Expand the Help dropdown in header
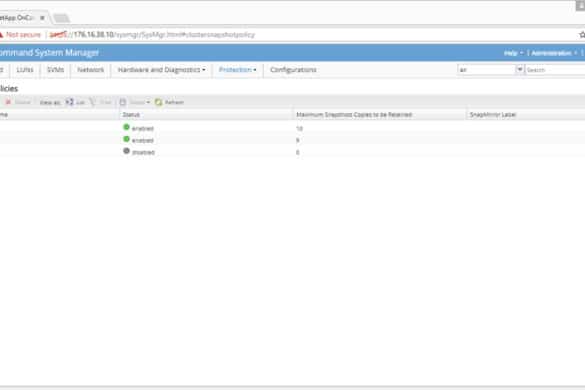This screenshot has height=390, width=585. pyautogui.click(x=513, y=53)
